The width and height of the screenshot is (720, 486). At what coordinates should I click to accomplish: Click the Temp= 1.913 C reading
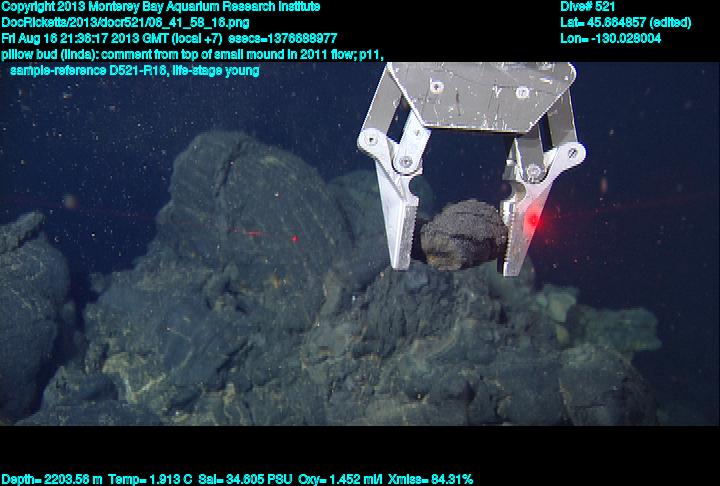[150, 480]
